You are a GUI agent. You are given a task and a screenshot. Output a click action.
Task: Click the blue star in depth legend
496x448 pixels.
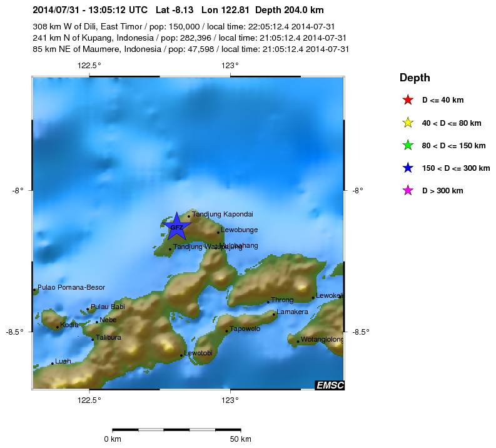click(408, 168)
